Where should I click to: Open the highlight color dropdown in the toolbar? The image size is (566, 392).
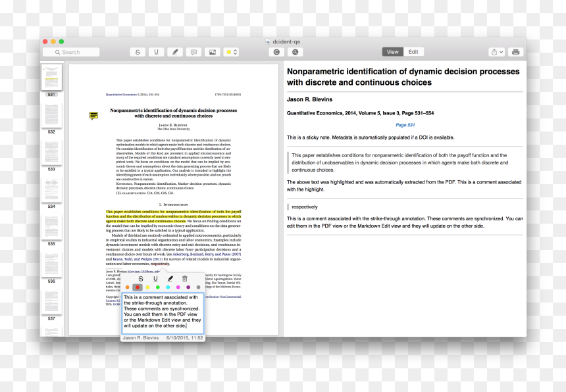[x=232, y=53]
